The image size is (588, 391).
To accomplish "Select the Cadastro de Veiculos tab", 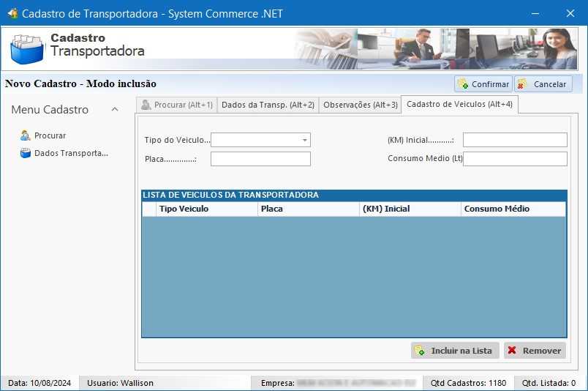I will pyautogui.click(x=459, y=104).
